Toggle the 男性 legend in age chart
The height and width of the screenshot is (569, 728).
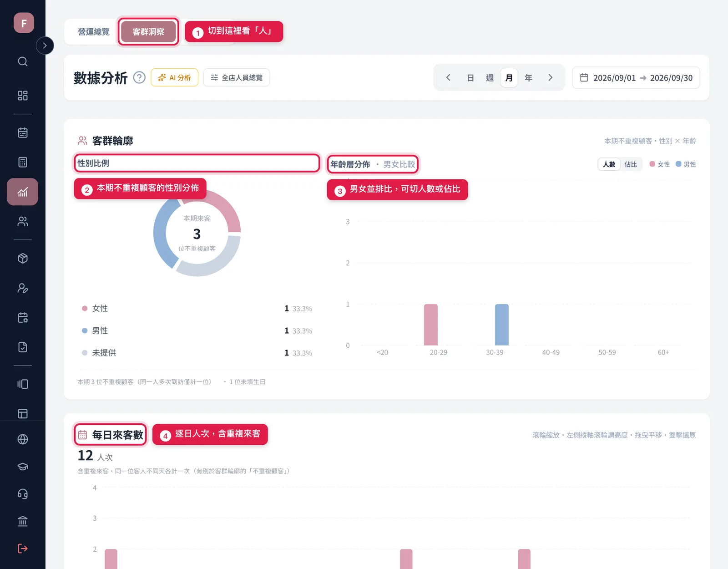coord(686,164)
